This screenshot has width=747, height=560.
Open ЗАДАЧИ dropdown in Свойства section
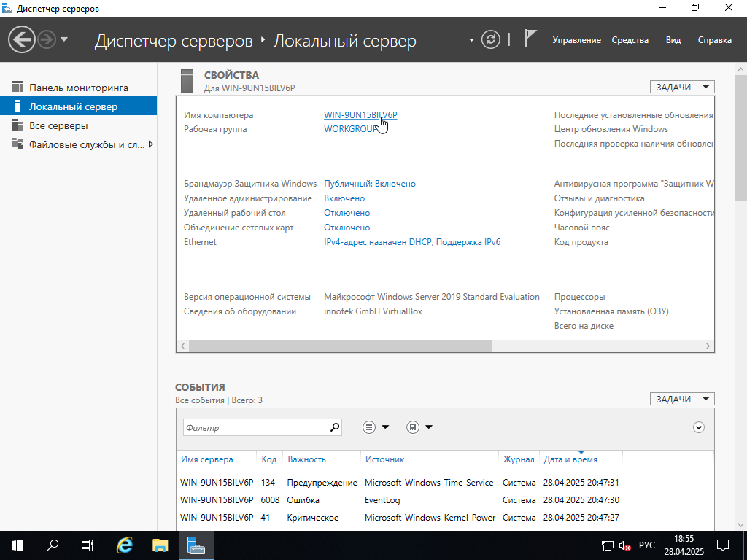[x=682, y=87]
